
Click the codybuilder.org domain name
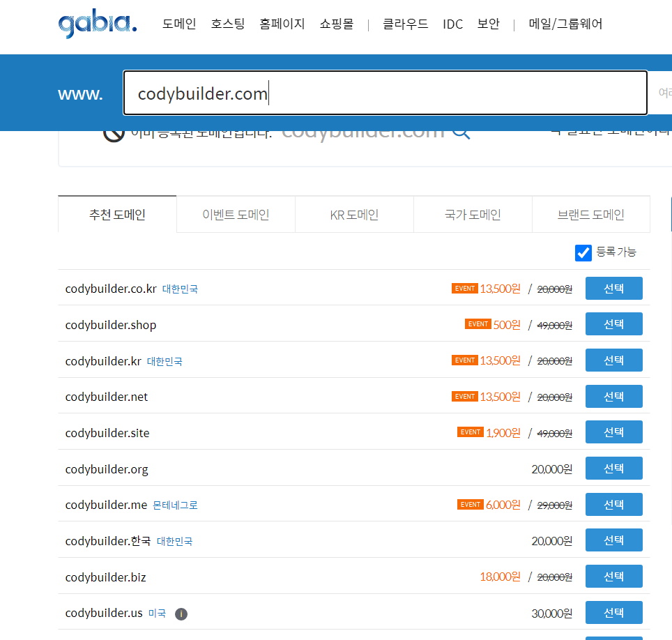pos(107,469)
